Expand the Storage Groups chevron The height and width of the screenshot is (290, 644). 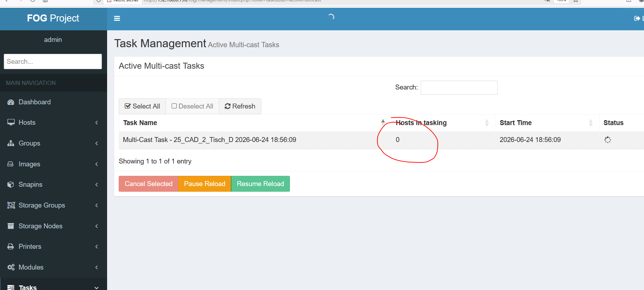97,205
